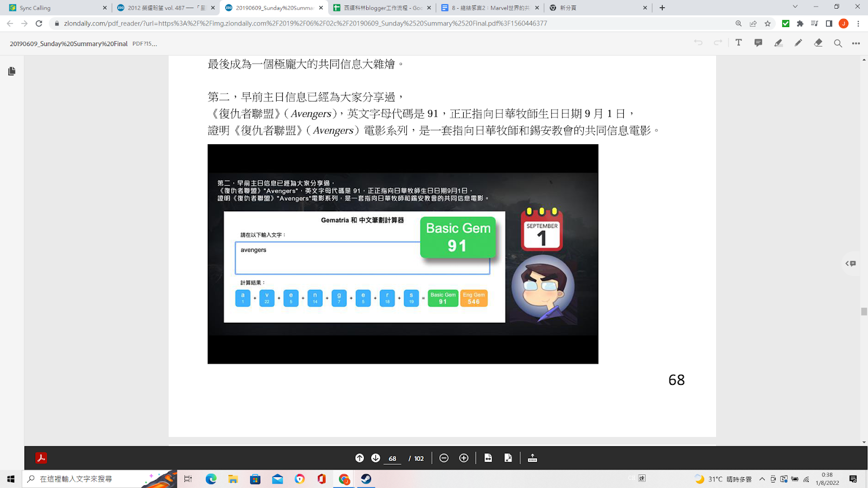Open a new browser tab
This screenshot has height=488, width=868.
point(662,8)
